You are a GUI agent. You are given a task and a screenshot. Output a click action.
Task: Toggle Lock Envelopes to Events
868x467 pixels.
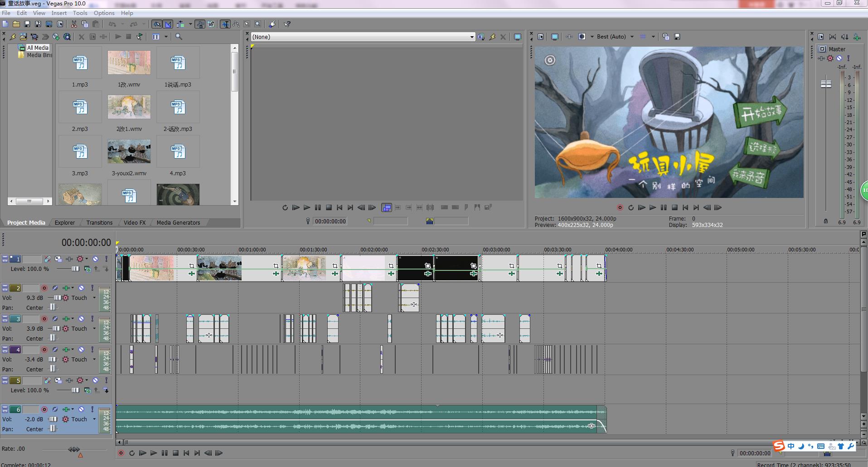[x=200, y=24]
